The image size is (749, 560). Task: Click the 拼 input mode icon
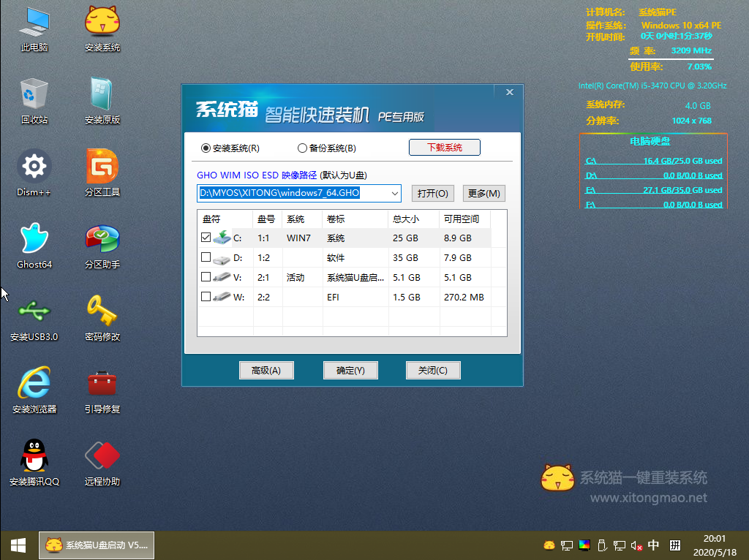(x=675, y=545)
